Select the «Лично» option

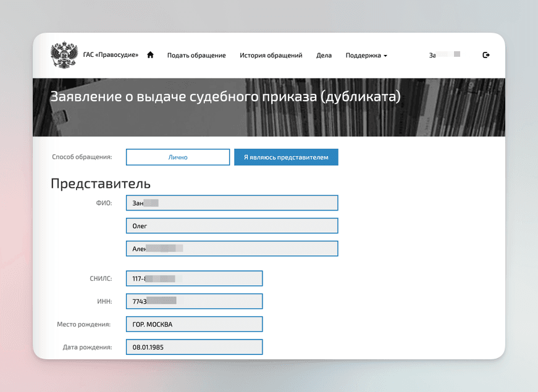tap(177, 157)
